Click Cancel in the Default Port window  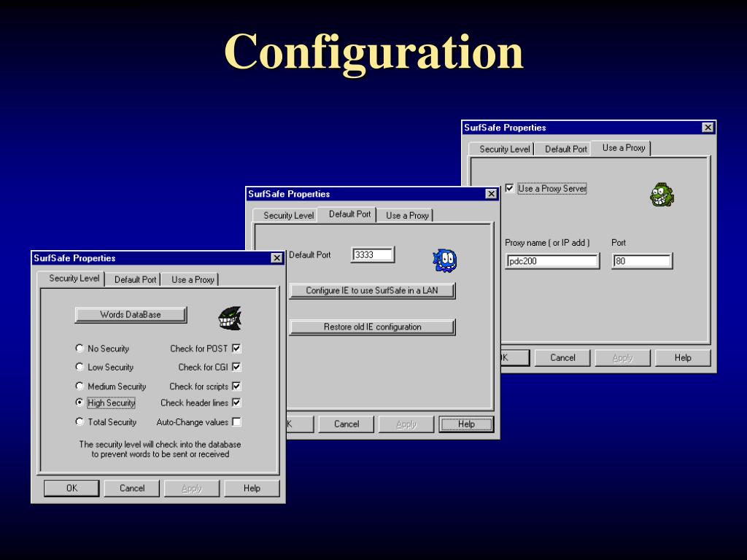(347, 424)
